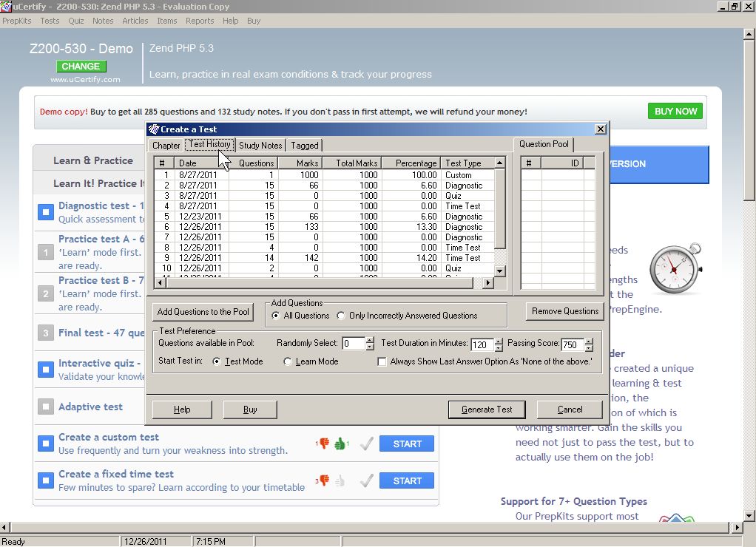Click the blue square icon beside Create a custom test

pyautogui.click(x=46, y=444)
